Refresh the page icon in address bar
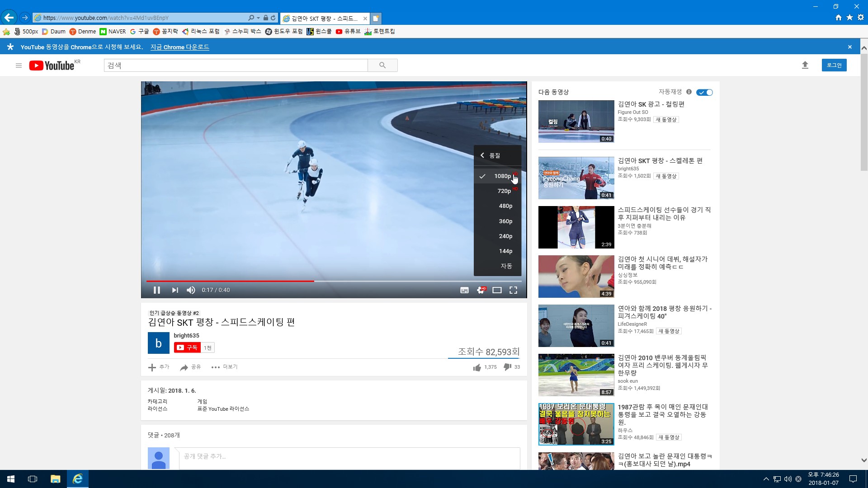Image resolution: width=868 pixels, height=488 pixels. click(x=273, y=18)
